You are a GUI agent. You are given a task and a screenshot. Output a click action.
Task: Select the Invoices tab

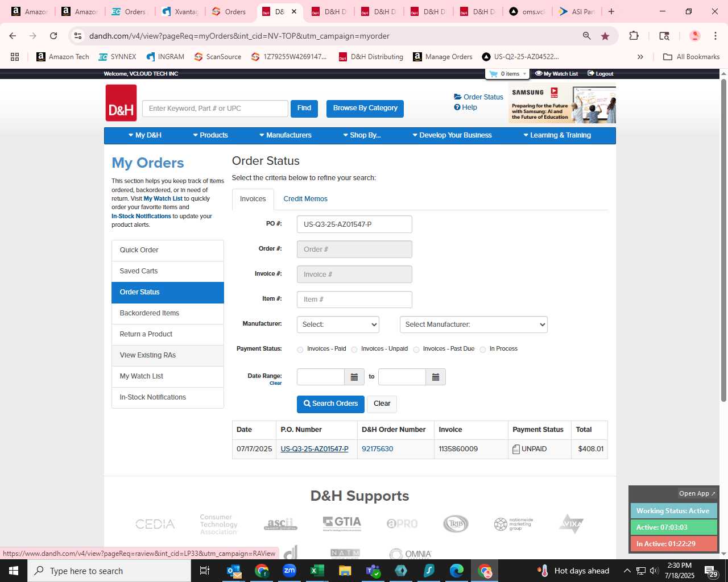[253, 199]
